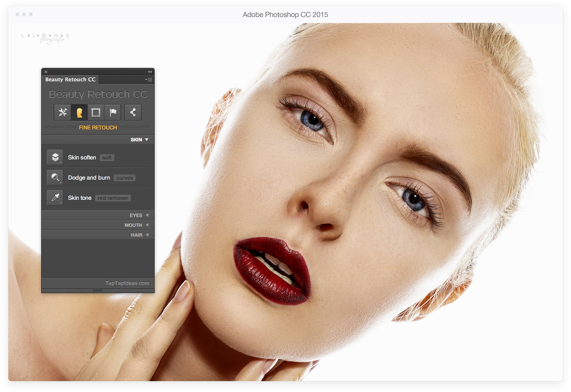Viewport: 571px width, 392px height.
Task: Click the Skin soften label
Action: 82,157
